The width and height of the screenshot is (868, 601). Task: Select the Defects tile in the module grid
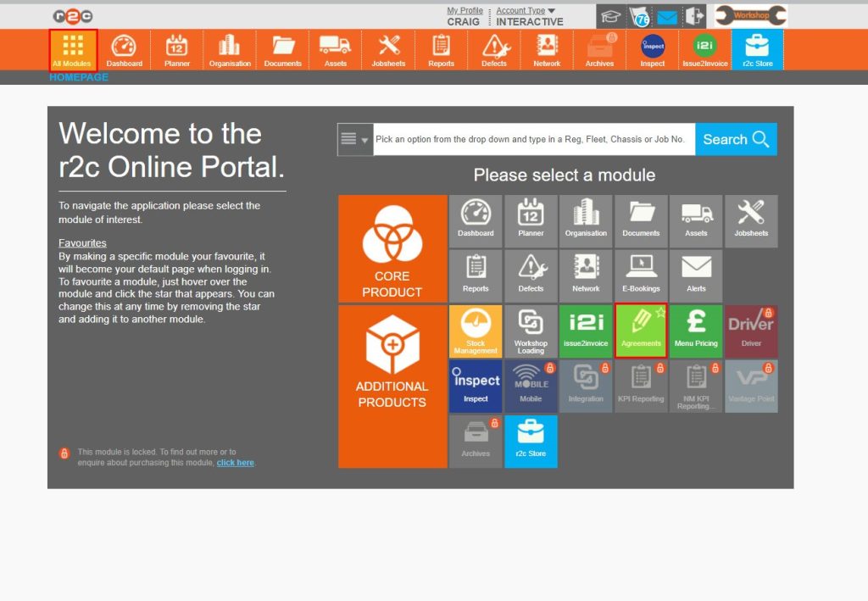click(531, 275)
